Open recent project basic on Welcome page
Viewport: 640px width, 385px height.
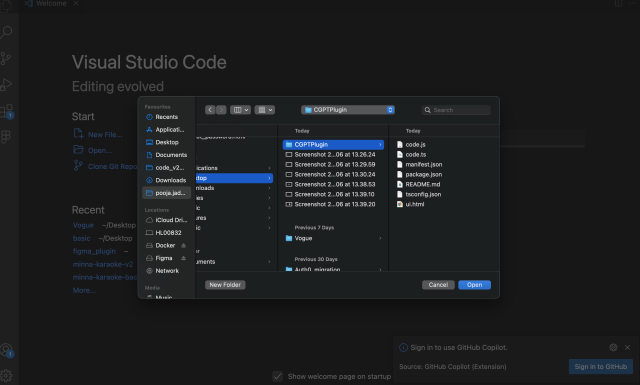[82, 238]
